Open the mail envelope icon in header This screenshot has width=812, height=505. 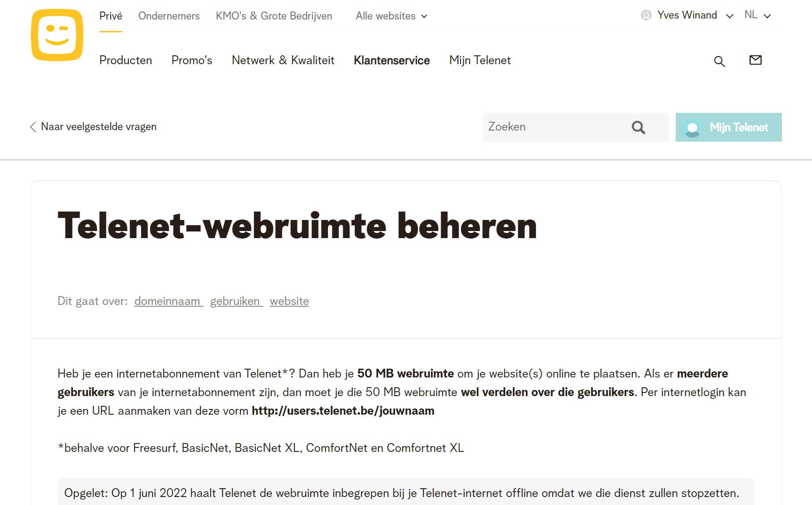(755, 60)
